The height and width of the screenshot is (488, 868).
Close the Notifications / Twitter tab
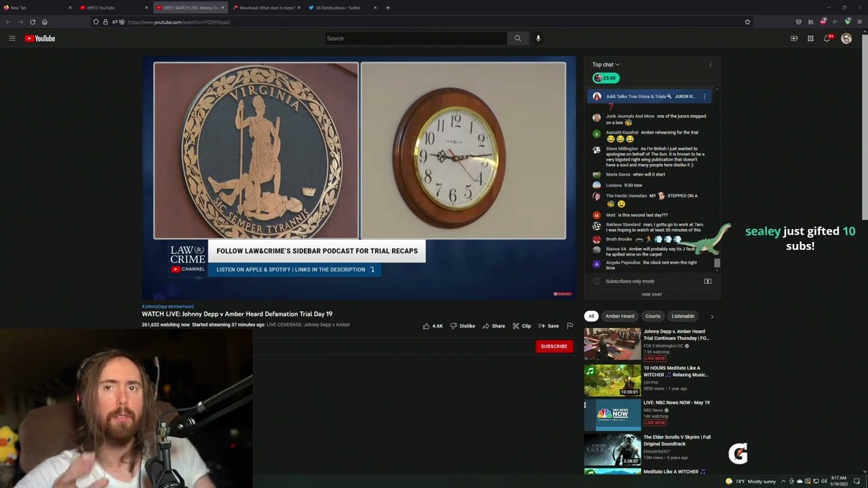(376, 7)
